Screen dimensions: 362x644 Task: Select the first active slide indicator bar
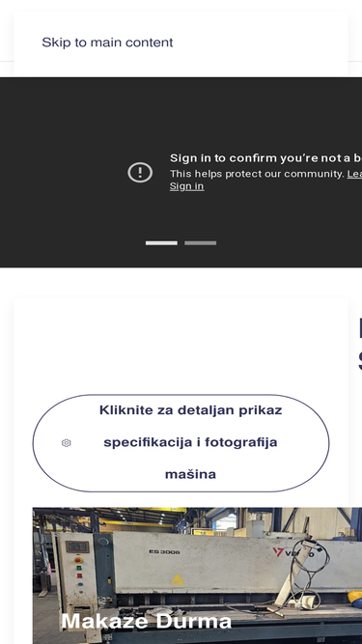coord(161,243)
